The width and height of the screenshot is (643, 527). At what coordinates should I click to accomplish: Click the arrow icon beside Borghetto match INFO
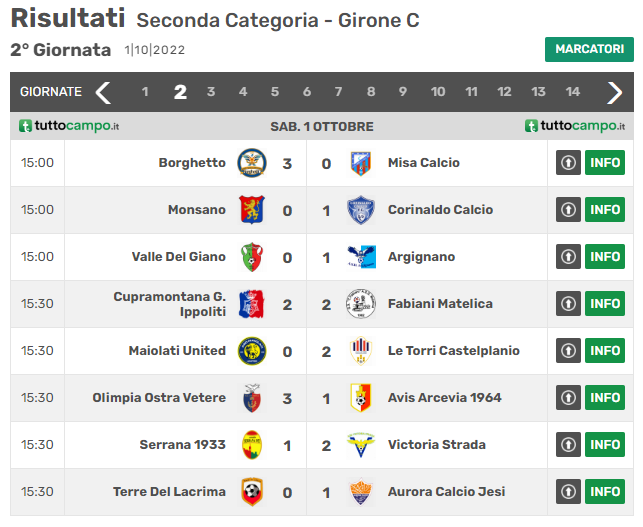click(568, 163)
